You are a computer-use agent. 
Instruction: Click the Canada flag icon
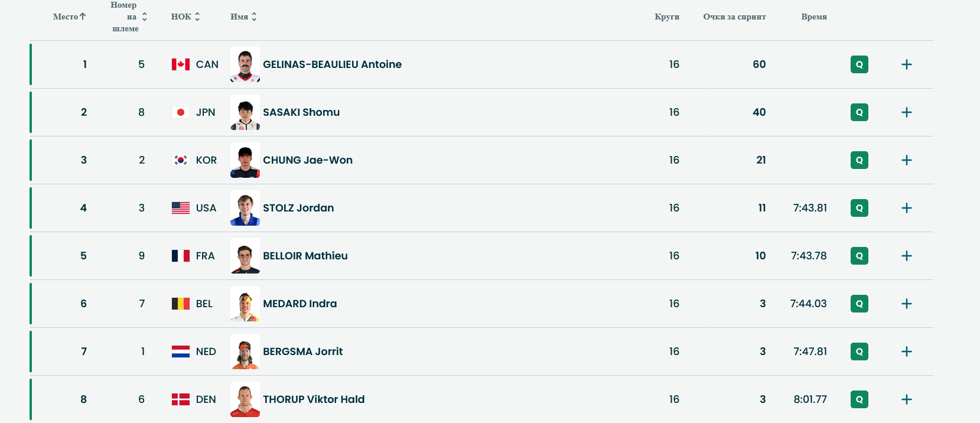tap(180, 64)
